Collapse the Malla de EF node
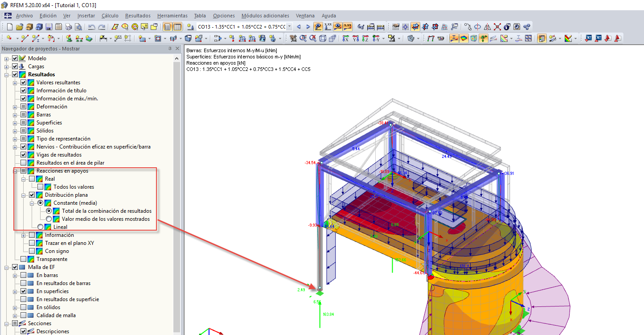The image size is (644, 335). [7, 267]
